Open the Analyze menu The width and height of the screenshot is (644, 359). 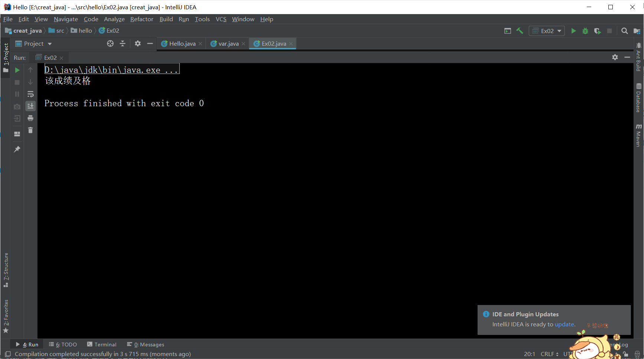(x=114, y=19)
